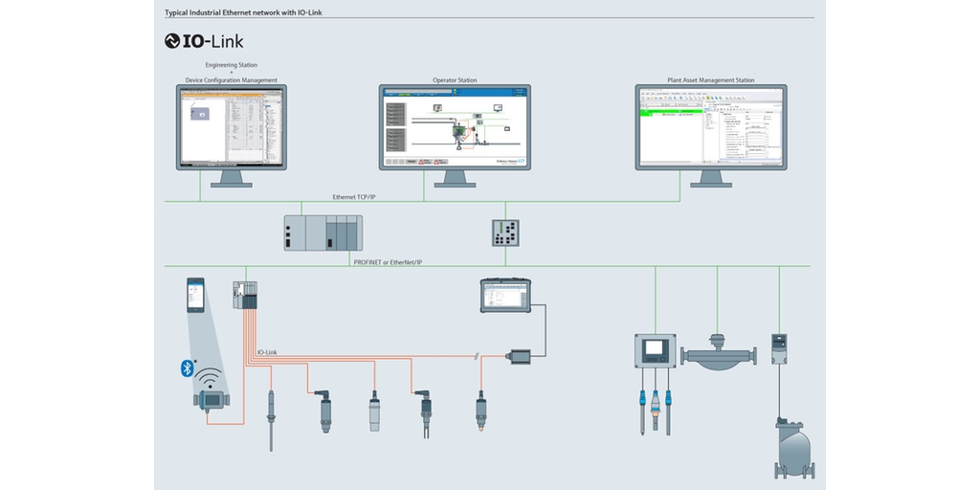Image resolution: width=980 pixels, height=490 pixels.
Task: Click the 'PROFINET or EtherNet/IP' label
Action: pos(388,262)
